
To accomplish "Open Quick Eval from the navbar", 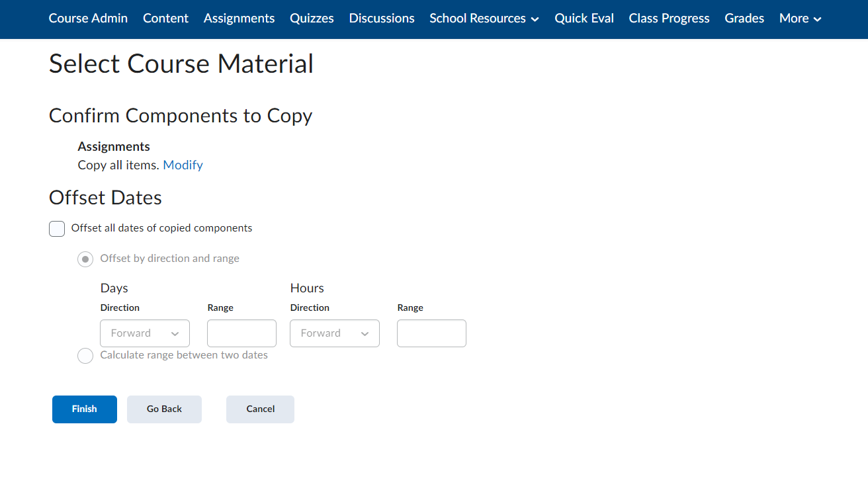I will pos(584,19).
